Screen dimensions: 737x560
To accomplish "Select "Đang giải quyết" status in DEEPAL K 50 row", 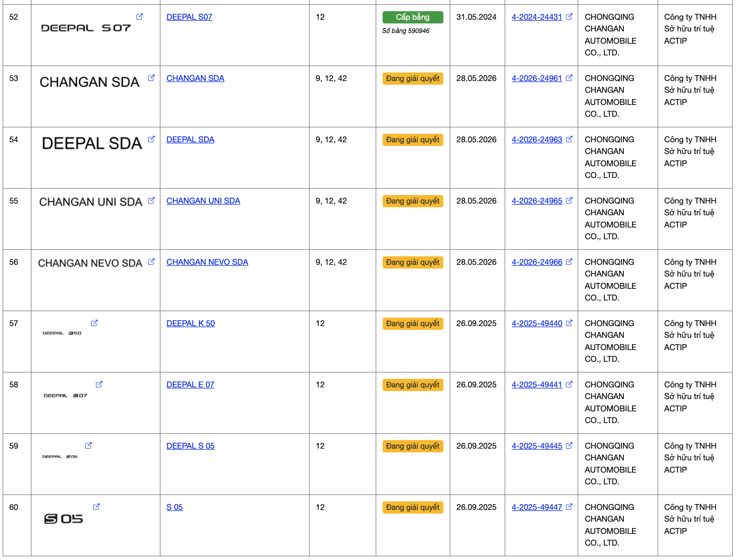I will 413,323.
